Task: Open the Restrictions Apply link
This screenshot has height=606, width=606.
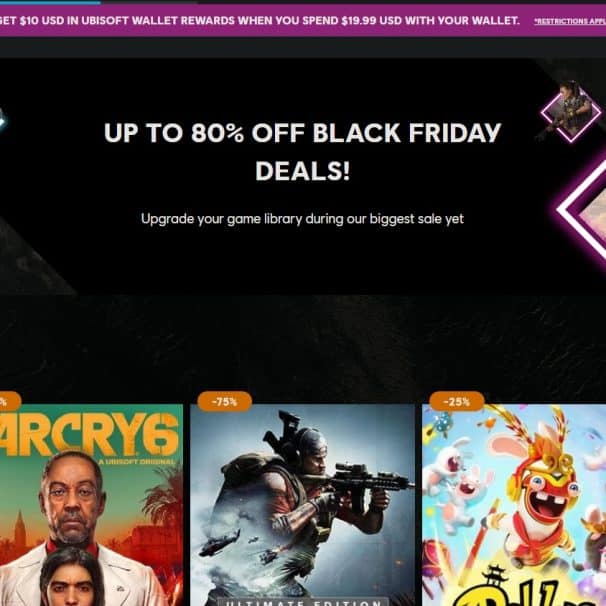Action: click(x=570, y=21)
